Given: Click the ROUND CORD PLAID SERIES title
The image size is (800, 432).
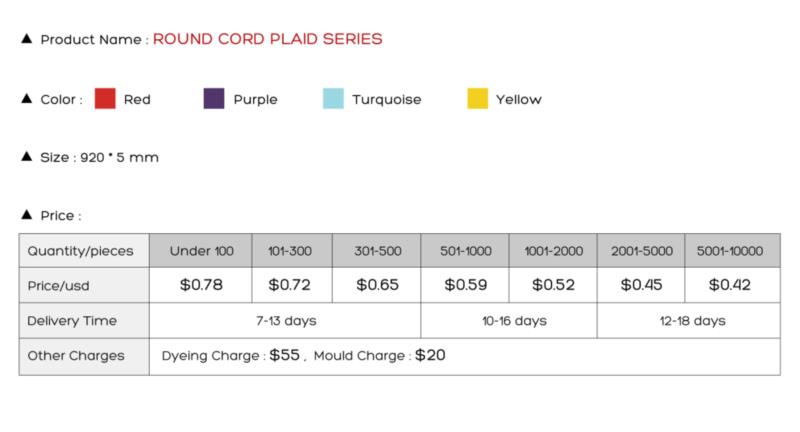Looking at the screenshot, I should point(267,39).
